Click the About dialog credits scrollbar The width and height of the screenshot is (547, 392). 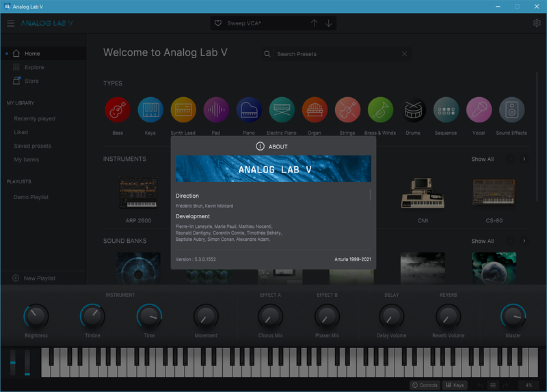tap(370, 195)
